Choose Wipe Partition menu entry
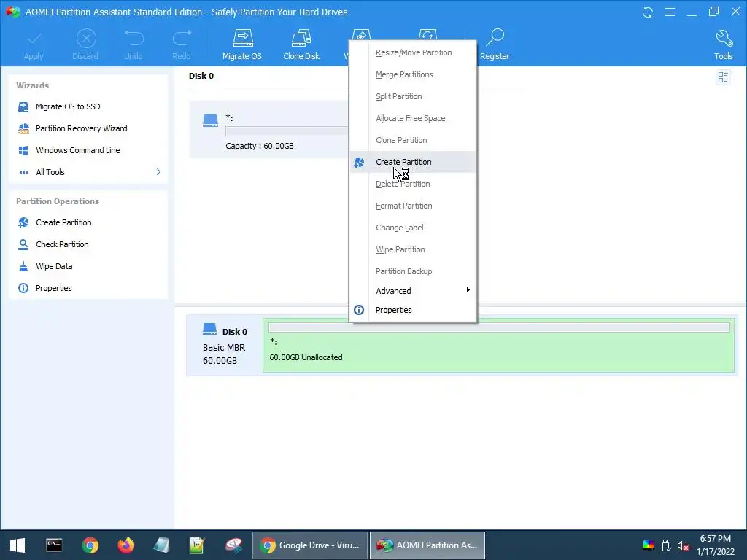Image resolution: width=747 pixels, height=560 pixels. click(413, 249)
